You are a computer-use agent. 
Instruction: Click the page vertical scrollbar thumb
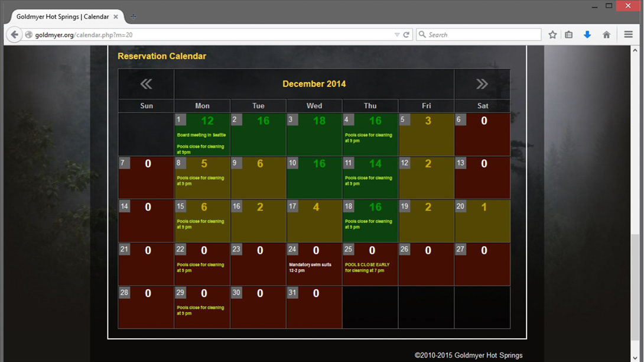point(635,287)
